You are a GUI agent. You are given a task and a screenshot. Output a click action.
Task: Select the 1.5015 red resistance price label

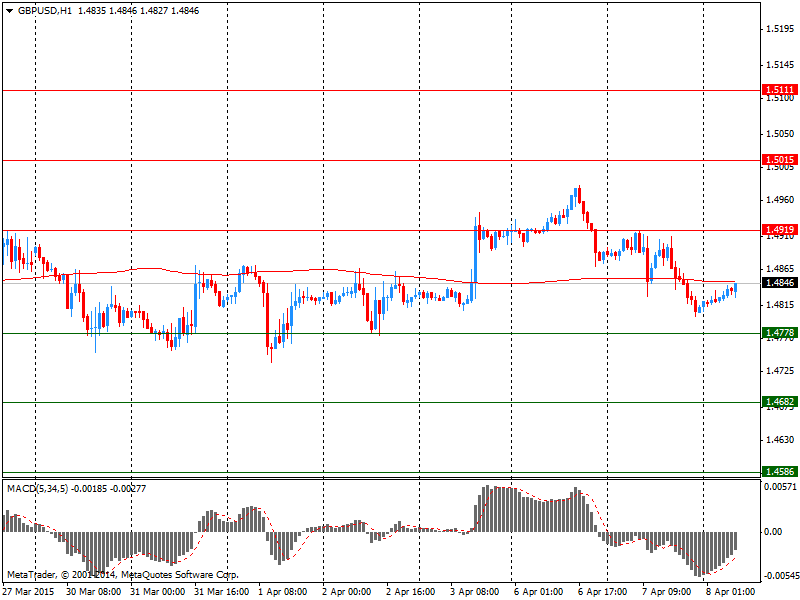pos(779,160)
